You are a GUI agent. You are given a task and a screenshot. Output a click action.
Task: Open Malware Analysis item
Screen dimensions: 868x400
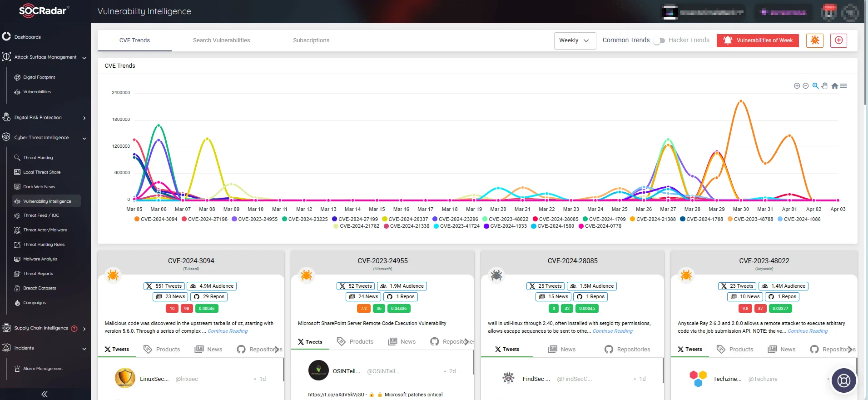[x=40, y=259]
